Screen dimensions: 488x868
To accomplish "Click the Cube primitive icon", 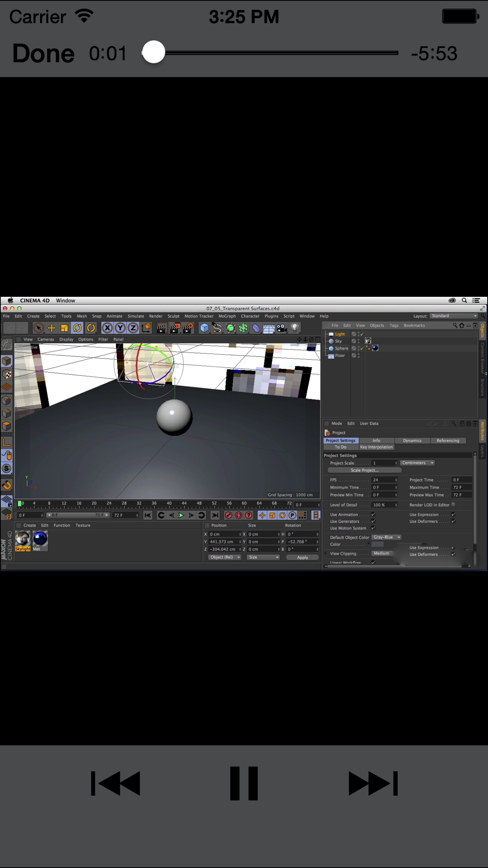I will point(204,328).
